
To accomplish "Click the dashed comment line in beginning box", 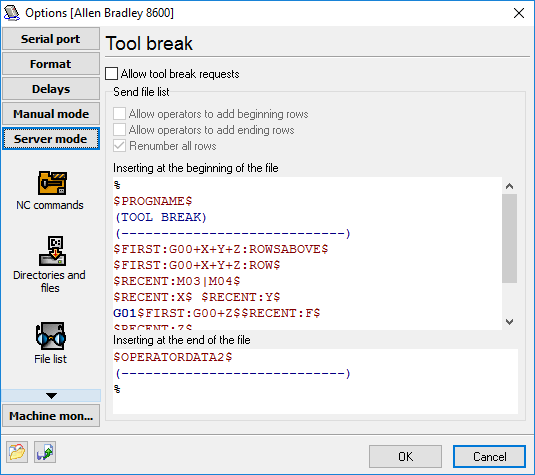I will 233,233.
